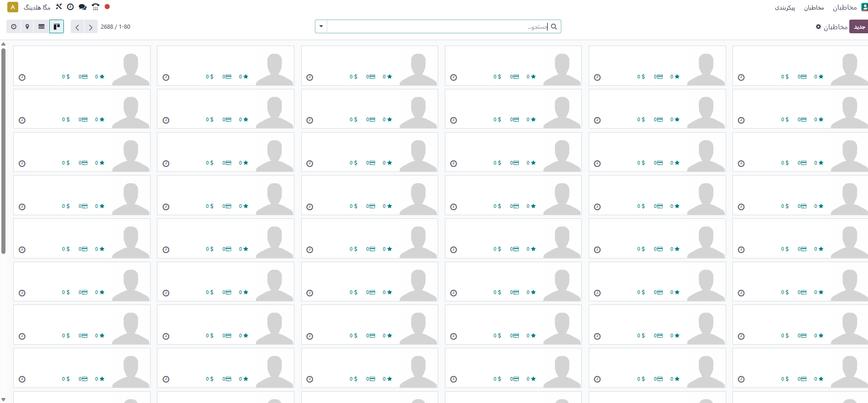
Task: Click the magnifier search icon
Action: tap(554, 27)
